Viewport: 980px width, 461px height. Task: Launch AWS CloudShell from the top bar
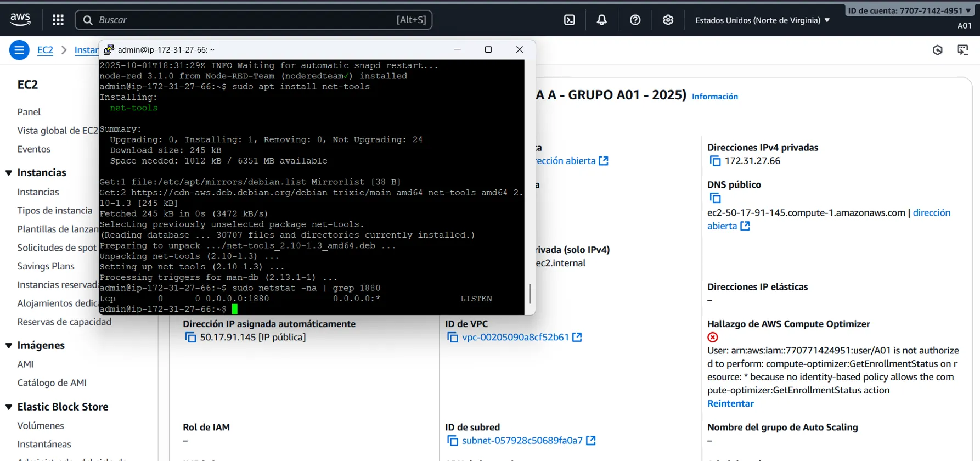(x=570, y=20)
